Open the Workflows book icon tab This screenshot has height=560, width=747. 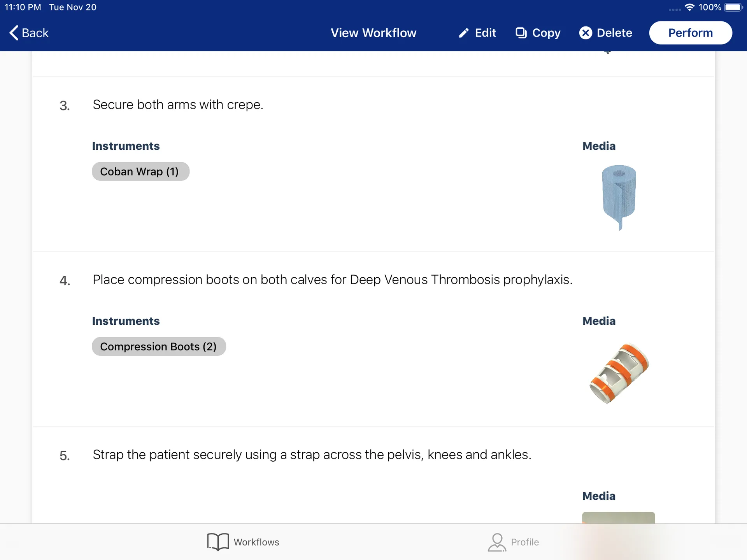click(x=218, y=542)
